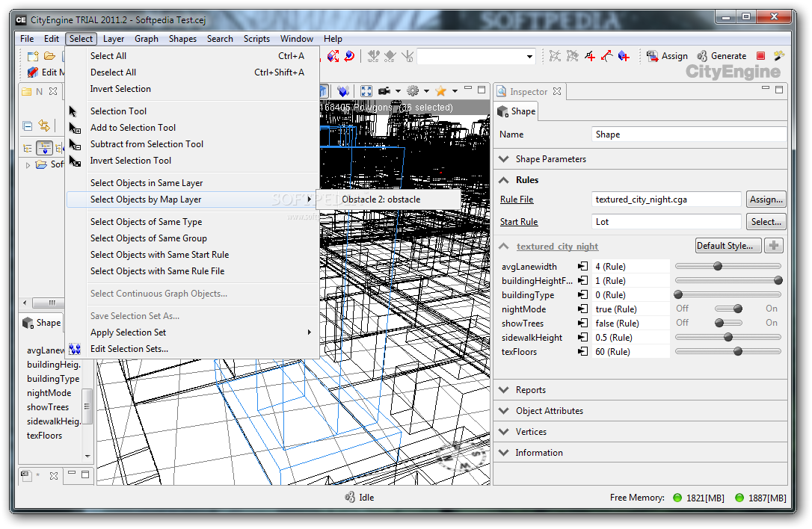
Task: Click the shape creation tool icon
Action: [x=624, y=56]
